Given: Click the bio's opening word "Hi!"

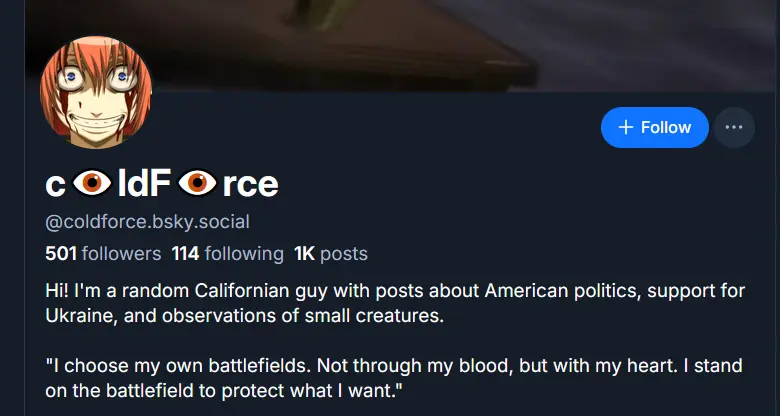Looking at the screenshot, I should 58,291.
